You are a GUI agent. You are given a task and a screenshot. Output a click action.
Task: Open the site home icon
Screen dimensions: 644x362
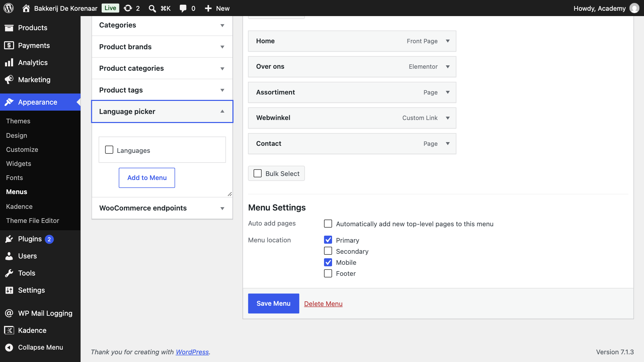point(26,8)
